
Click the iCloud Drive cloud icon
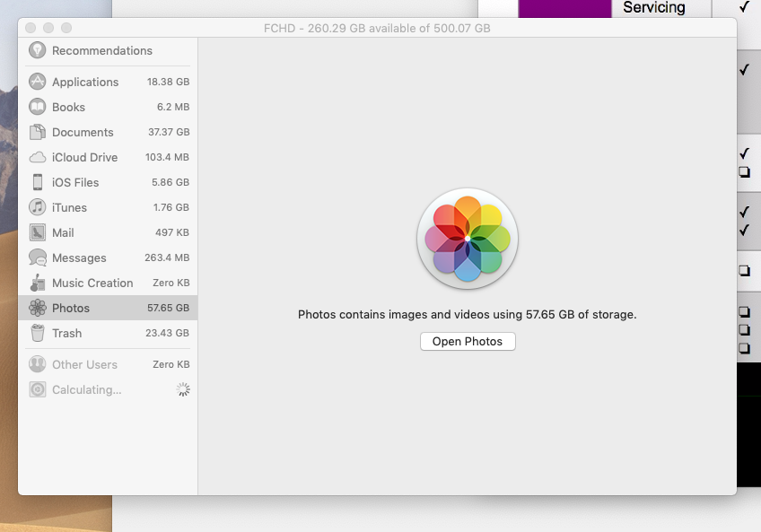tap(38, 157)
